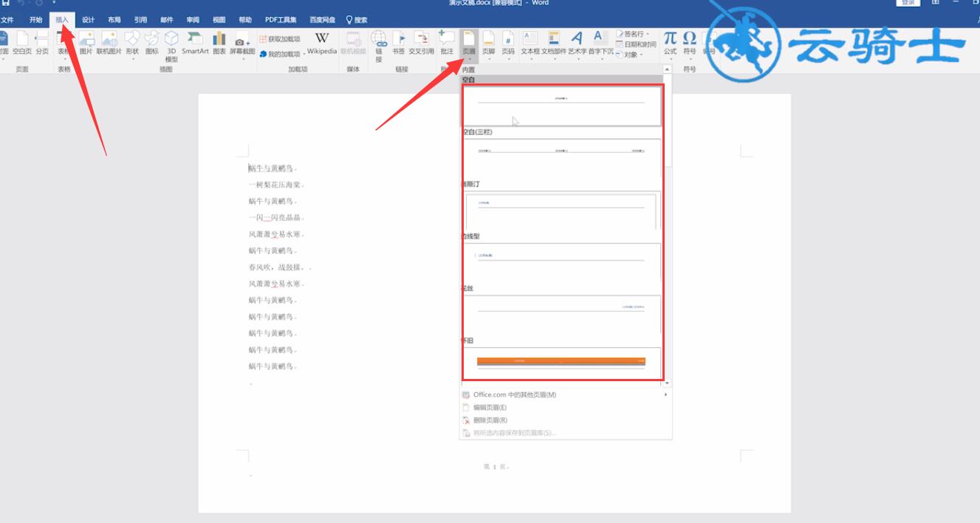
Task: Open the References (引用) tab
Action: [140, 20]
